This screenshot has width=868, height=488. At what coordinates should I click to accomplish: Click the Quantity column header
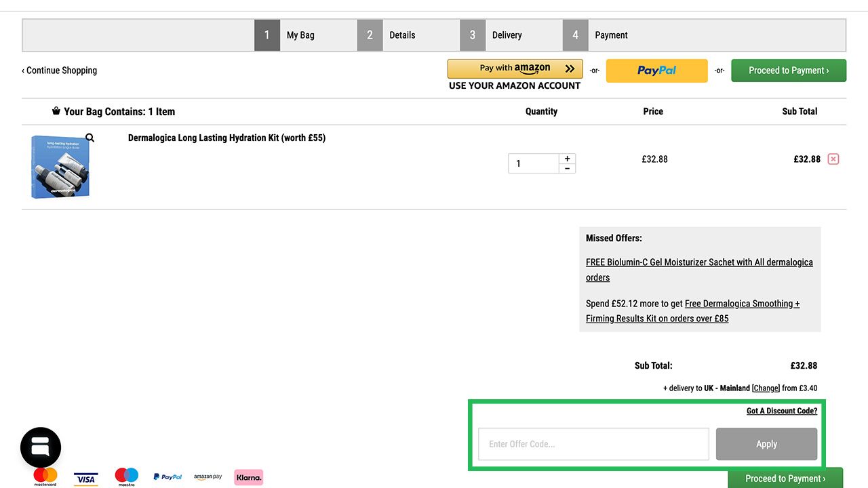[541, 111]
